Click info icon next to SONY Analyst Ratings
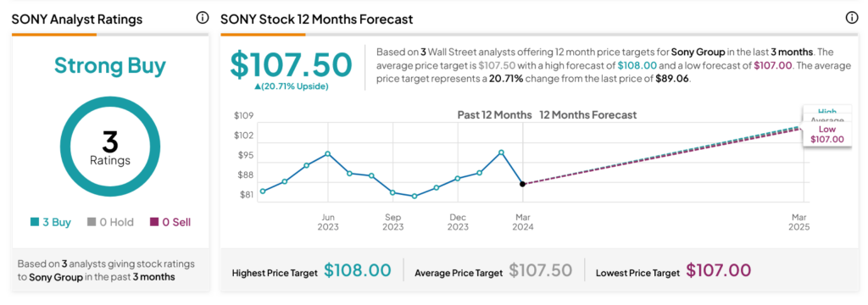This screenshot has width=868, height=305. pos(203,19)
